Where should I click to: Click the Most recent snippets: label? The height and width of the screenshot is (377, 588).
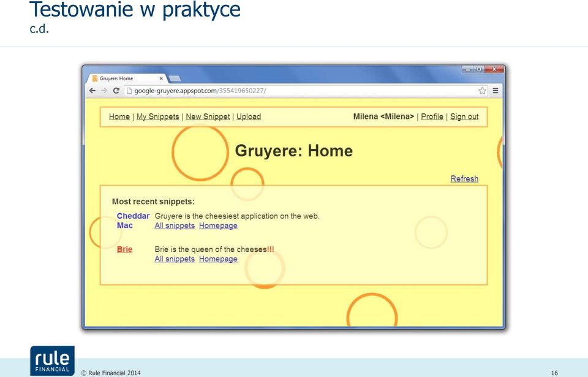click(153, 202)
